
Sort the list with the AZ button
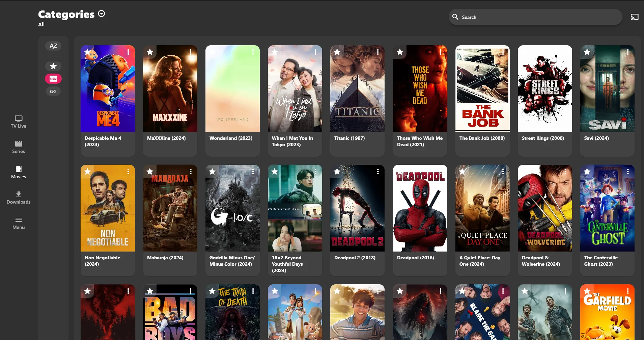[x=53, y=46]
